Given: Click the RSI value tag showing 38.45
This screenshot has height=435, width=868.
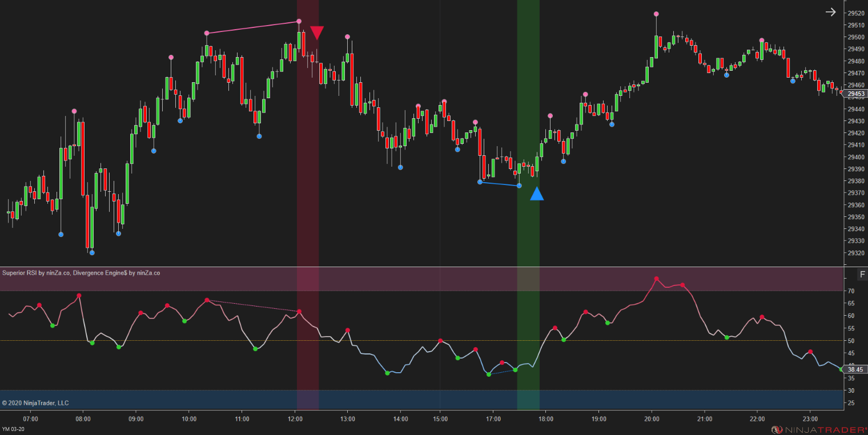Looking at the screenshot, I should pos(855,369).
